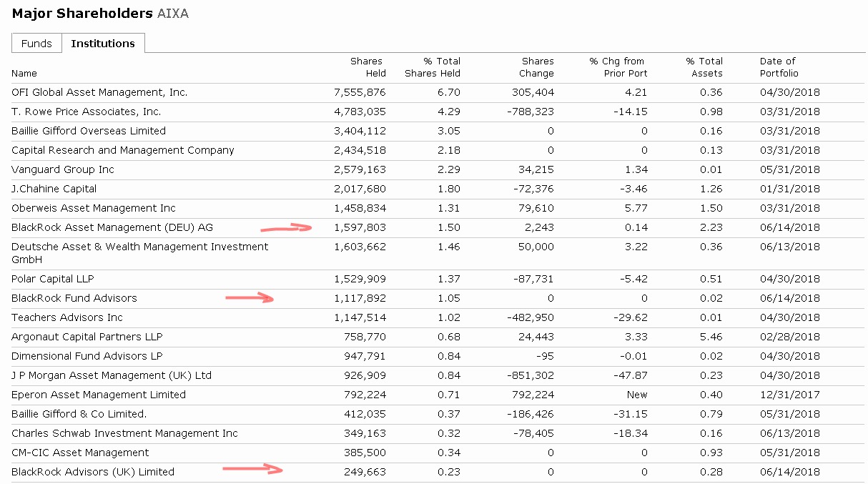Select J P Morgan Asset Management (UK) Ltd
868x484 pixels.
pos(112,375)
